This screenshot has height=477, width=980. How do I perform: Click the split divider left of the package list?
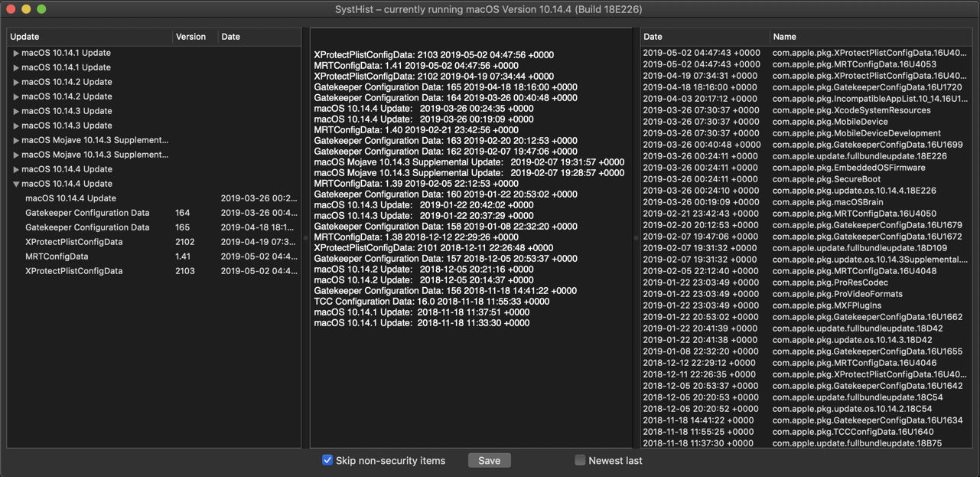[x=636, y=238]
